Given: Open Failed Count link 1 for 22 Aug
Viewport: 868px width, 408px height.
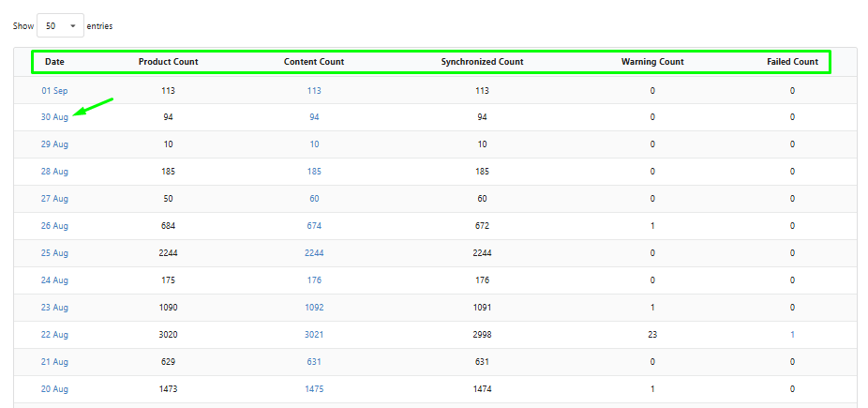Looking at the screenshot, I should pyautogui.click(x=793, y=335).
